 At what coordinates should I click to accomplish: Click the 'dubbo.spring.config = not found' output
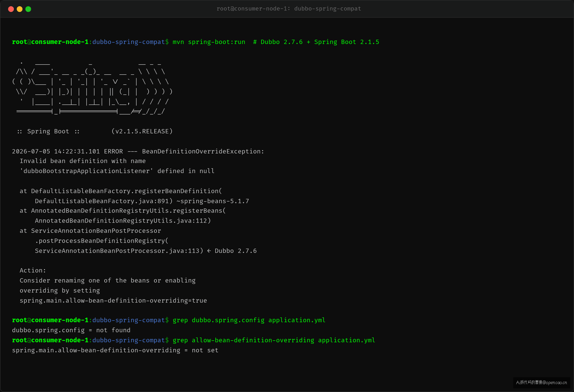coord(71,330)
